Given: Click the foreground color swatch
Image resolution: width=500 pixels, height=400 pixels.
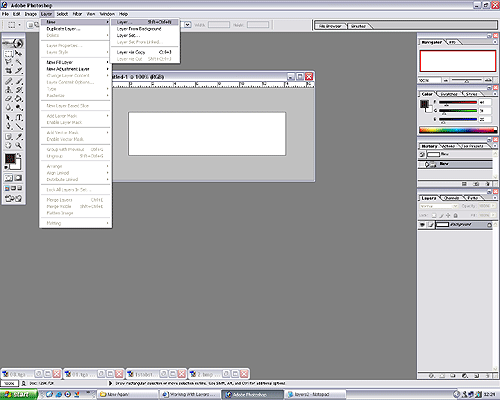Looking at the screenshot, I should (10, 159).
